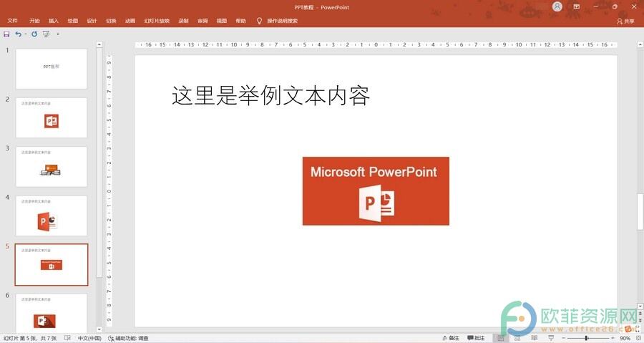Switch to Reading view icon
The height and width of the screenshot is (343, 644).
tap(535, 338)
